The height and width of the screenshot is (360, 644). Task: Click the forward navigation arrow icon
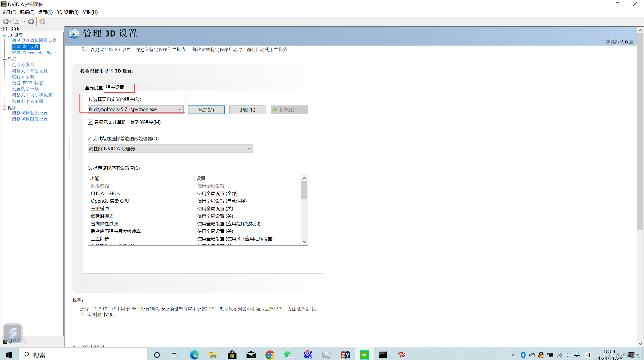pos(31,21)
